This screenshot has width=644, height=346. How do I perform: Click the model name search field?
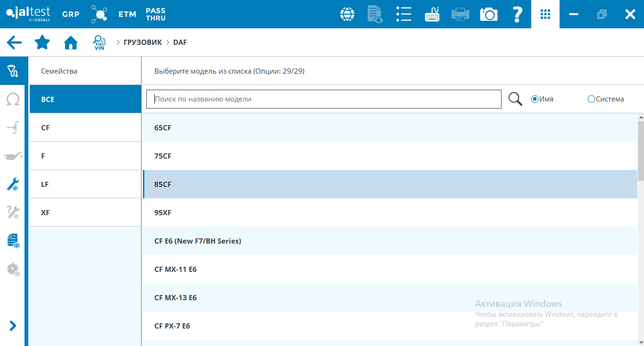point(324,99)
